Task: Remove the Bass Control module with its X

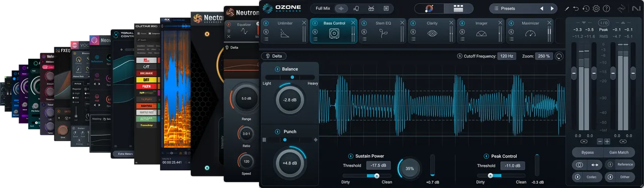Action: [353, 23]
